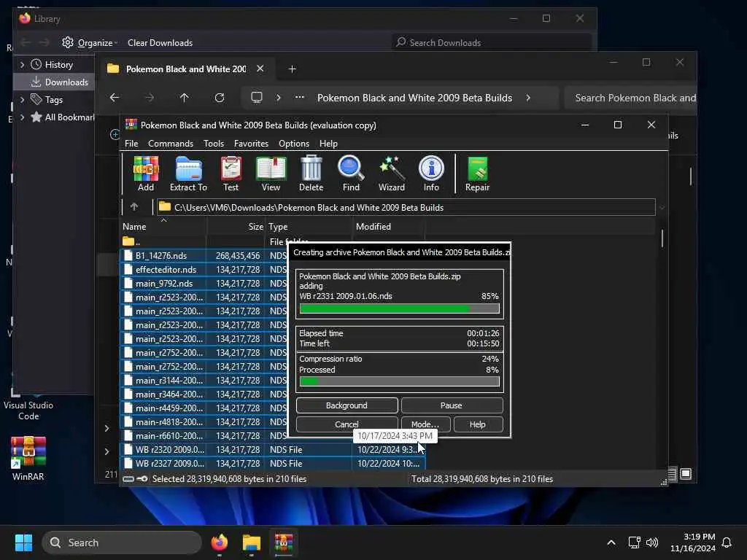Open the taskbar clock showing 3:19 PM
Viewport: 747px width, 560px height.
(692, 542)
